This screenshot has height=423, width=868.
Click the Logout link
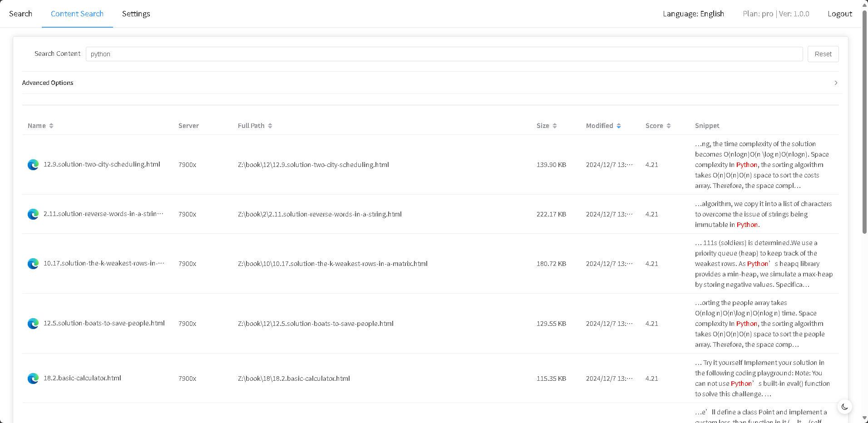(839, 14)
